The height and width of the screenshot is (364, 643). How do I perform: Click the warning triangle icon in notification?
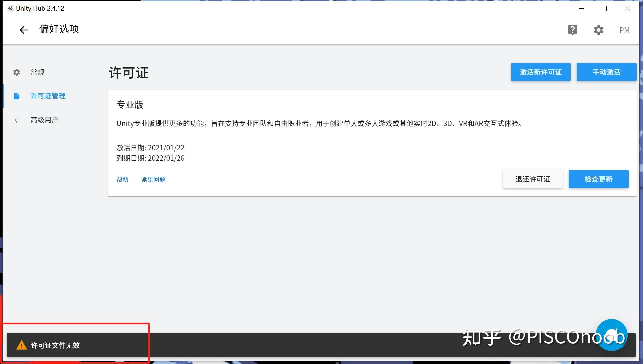click(22, 345)
